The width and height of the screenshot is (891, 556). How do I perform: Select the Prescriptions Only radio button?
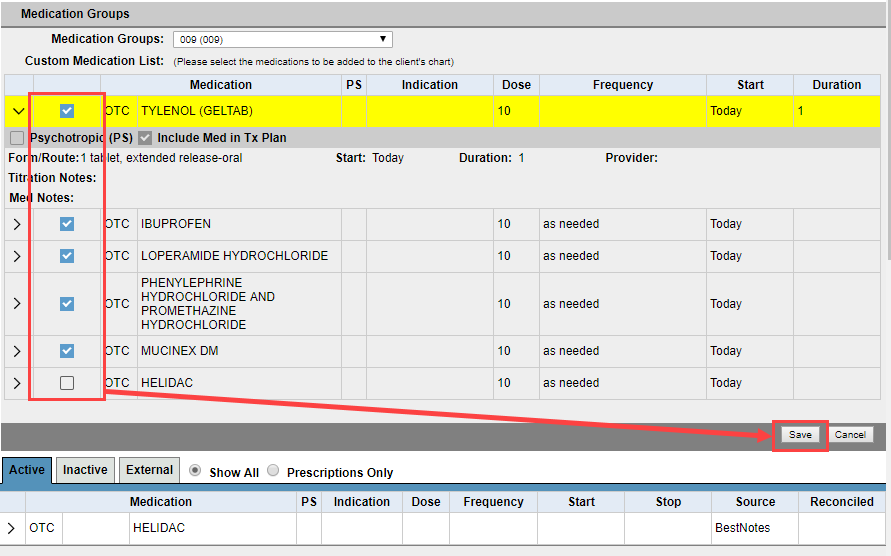(273, 470)
